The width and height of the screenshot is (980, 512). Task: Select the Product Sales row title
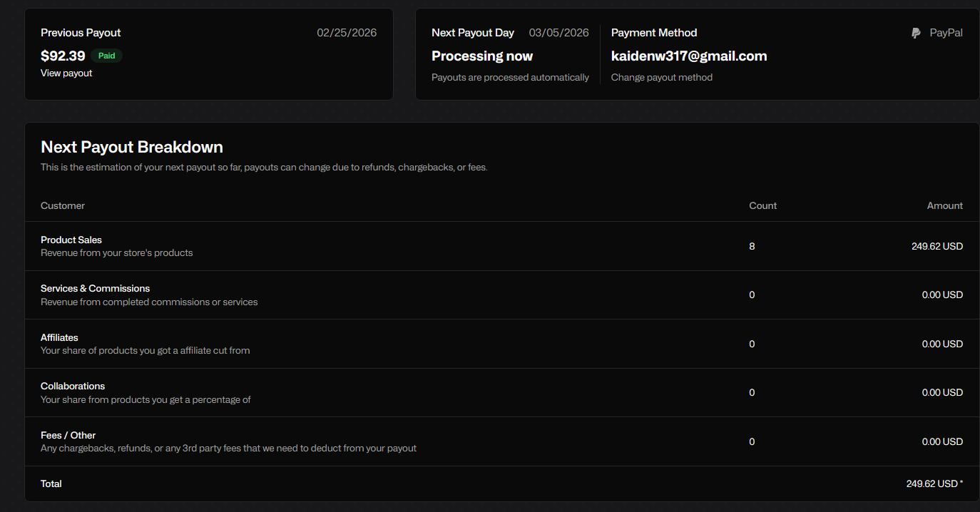[71, 240]
